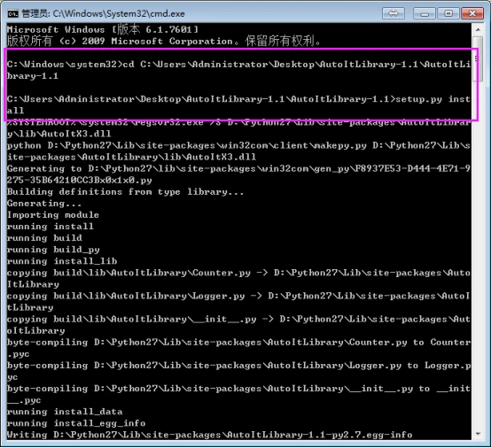The height and width of the screenshot is (448, 491).
Task: Click the cd C:\Users\Administrator command line
Action: click(x=239, y=70)
